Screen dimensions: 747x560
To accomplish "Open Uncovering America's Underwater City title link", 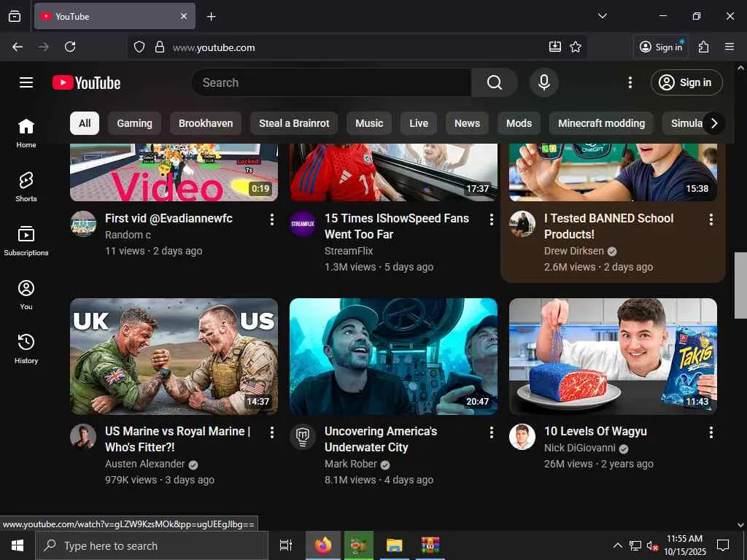I will pyautogui.click(x=381, y=439).
